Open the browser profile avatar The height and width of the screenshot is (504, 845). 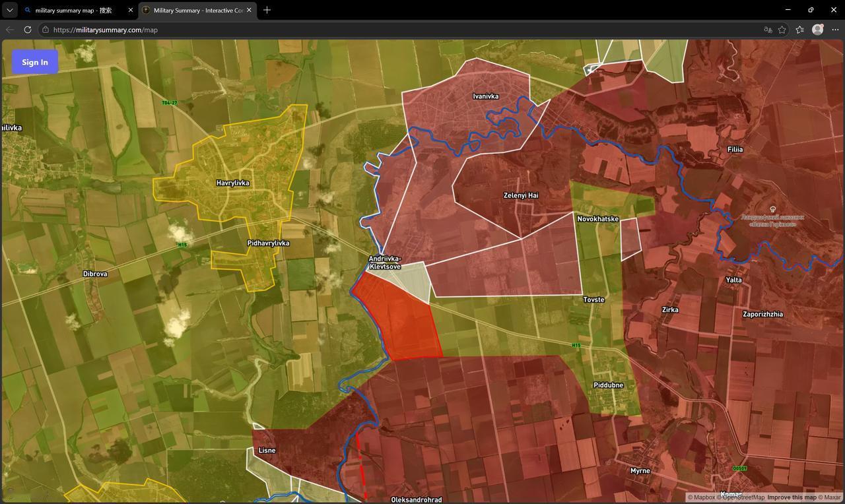[x=818, y=30]
